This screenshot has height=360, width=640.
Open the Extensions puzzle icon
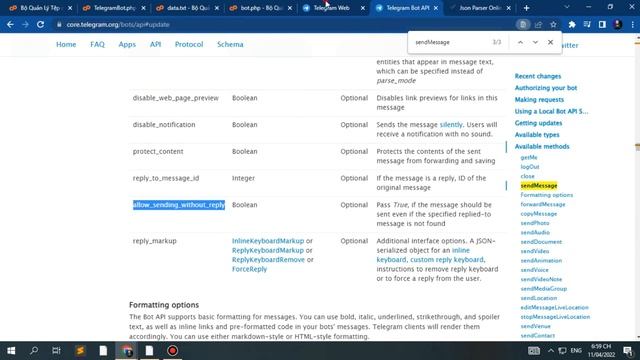coord(572,24)
